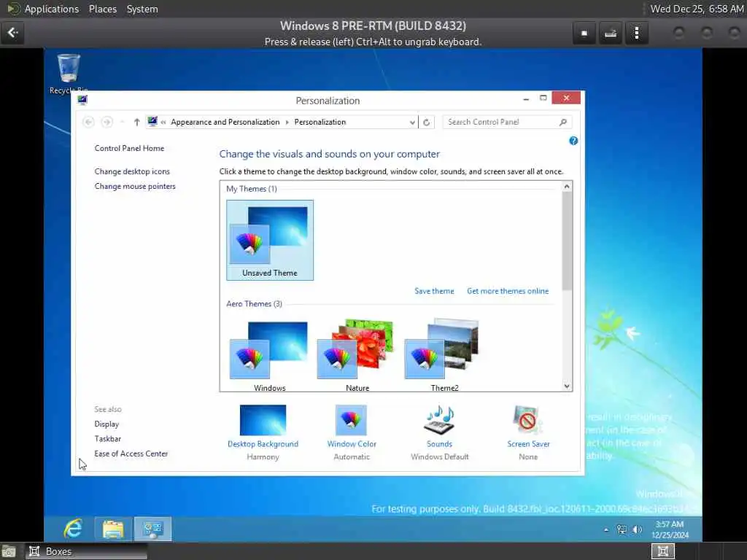Click the theme list scroll-down arrow

tap(566, 386)
